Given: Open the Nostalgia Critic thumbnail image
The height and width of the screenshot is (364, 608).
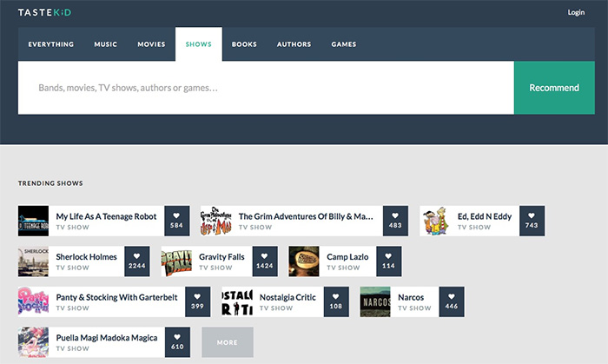Looking at the screenshot, I should [x=237, y=301].
